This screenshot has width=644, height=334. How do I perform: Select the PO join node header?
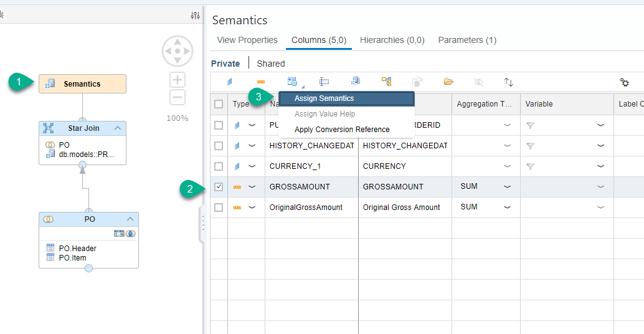(x=88, y=219)
